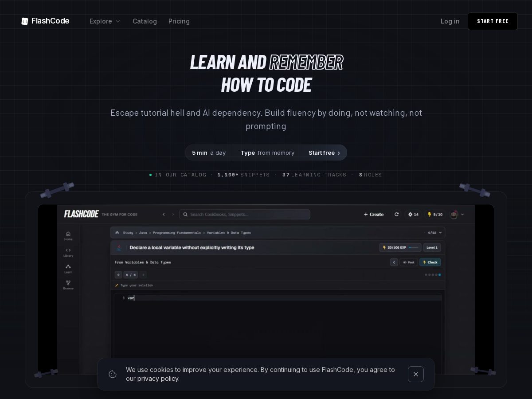Expand the 0/12 progress dropdown
Image resolution: width=532 pixels, height=399 pixels.
(x=434, y=232)
